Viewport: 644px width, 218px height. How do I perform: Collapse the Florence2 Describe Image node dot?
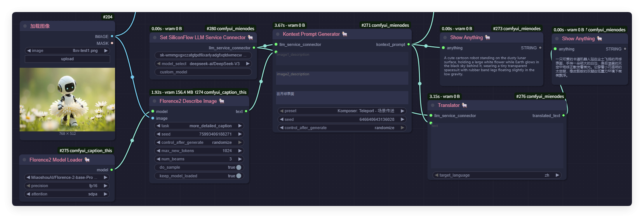tap(155, 101)
